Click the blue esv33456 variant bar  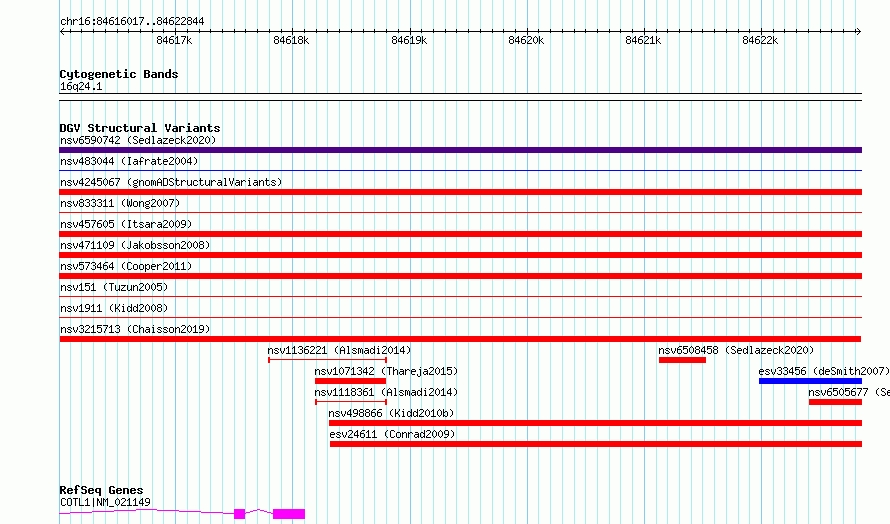tap(811, 381)
